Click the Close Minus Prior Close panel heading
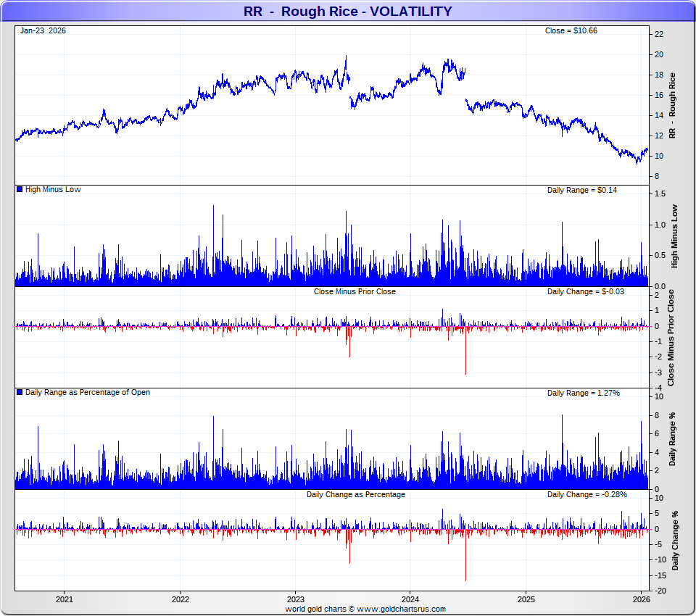This screenshot has width=696, height=616. [355, 291]
